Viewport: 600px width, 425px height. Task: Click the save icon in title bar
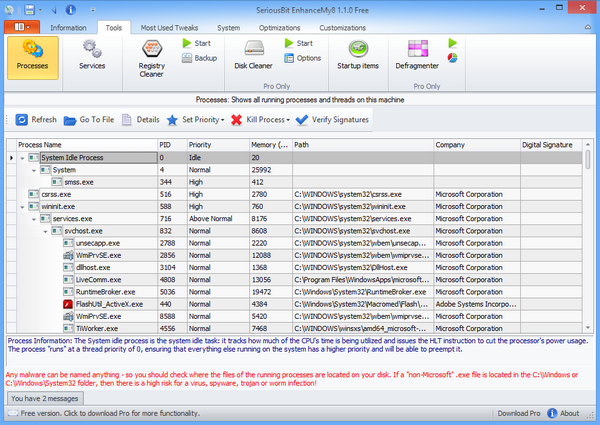pos(29,10)
